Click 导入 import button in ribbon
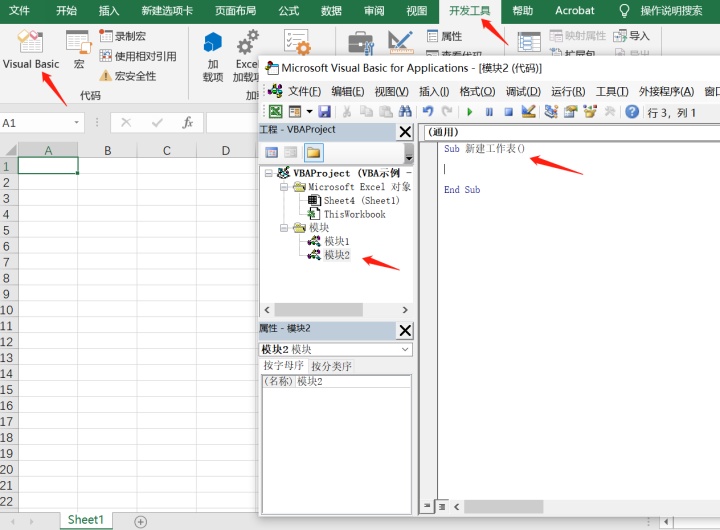Screen dimensions: 720x530 coord(631,36)
